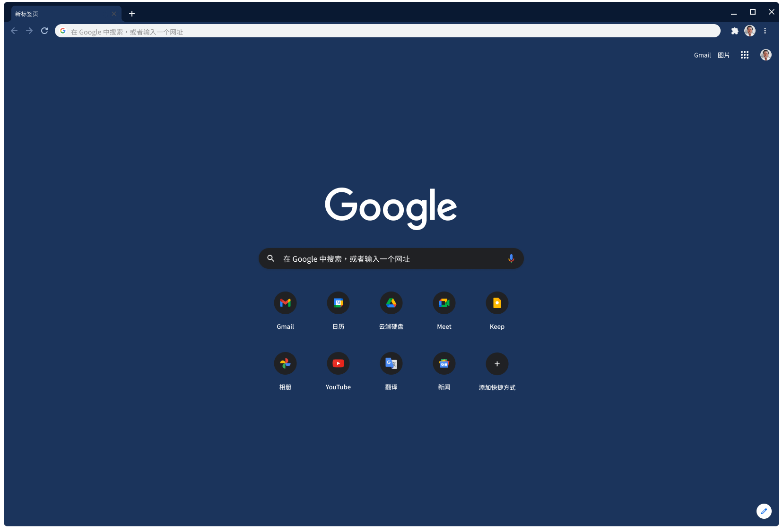Open the 相册 (Photos) shortcut
The image size is (783, 532).
(x=285, y=363)
